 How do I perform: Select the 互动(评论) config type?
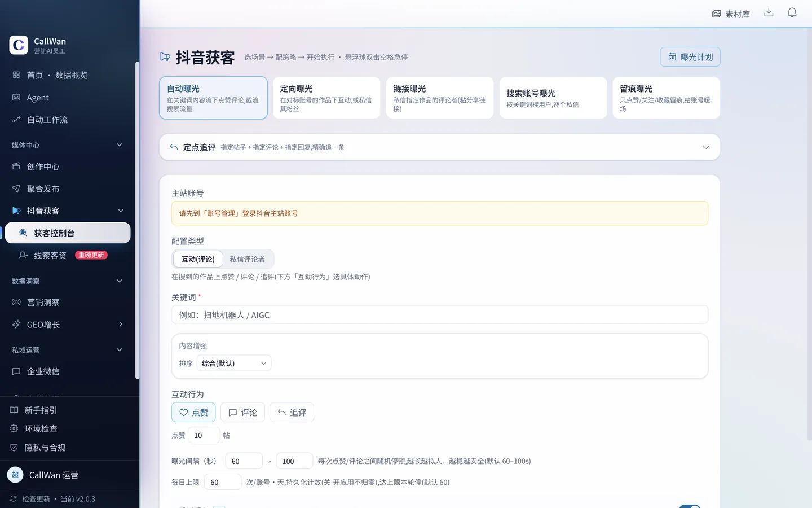[x=198, y=259]
